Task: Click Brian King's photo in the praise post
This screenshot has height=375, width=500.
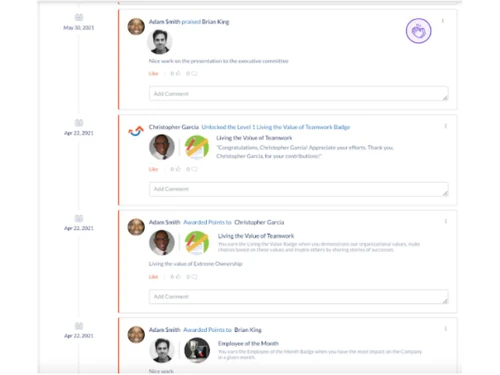Action: click(160, 42)
